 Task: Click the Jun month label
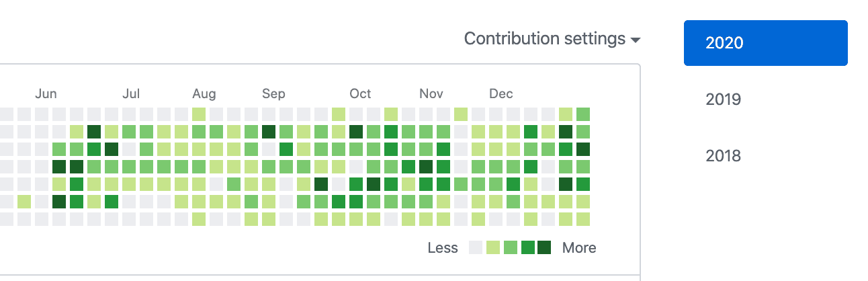pyautogui.click(x=46, y=93)
